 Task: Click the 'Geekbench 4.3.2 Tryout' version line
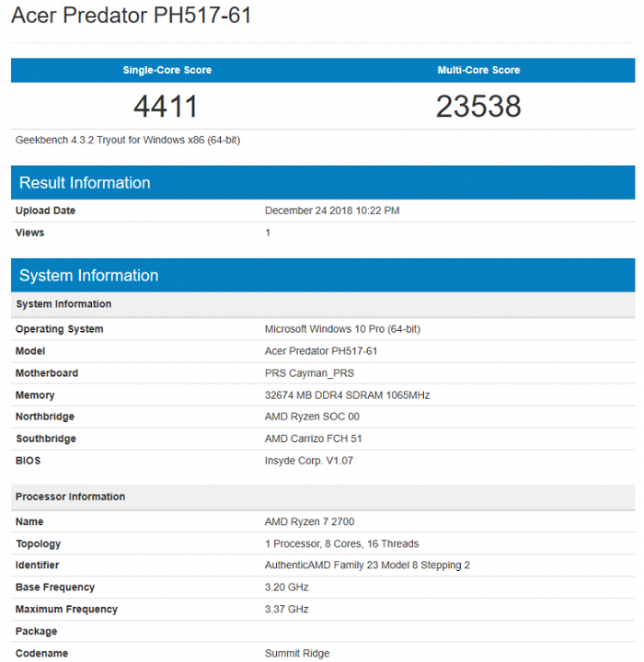[x=128, y=140]
